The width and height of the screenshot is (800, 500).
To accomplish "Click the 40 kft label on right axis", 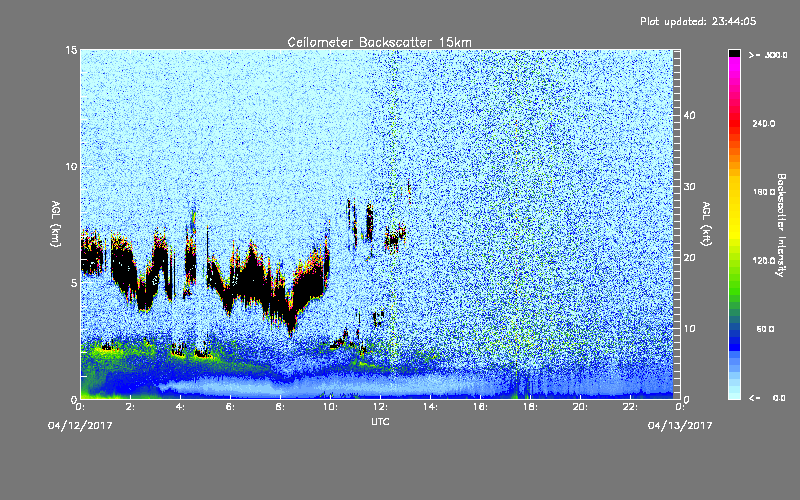I will tap(689, 115).
